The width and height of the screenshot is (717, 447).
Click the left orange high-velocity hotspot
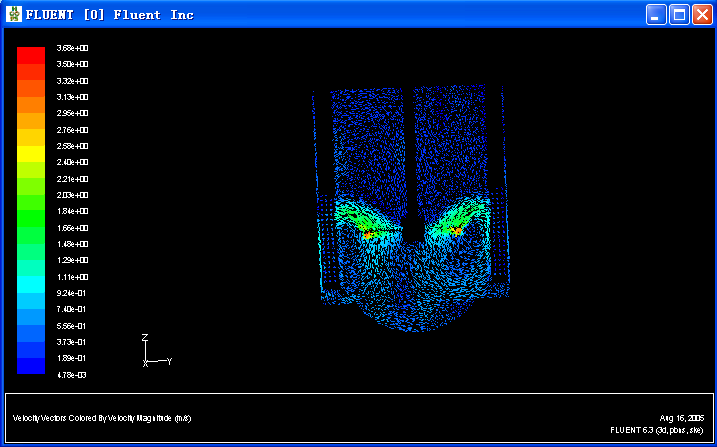point(368,234)
